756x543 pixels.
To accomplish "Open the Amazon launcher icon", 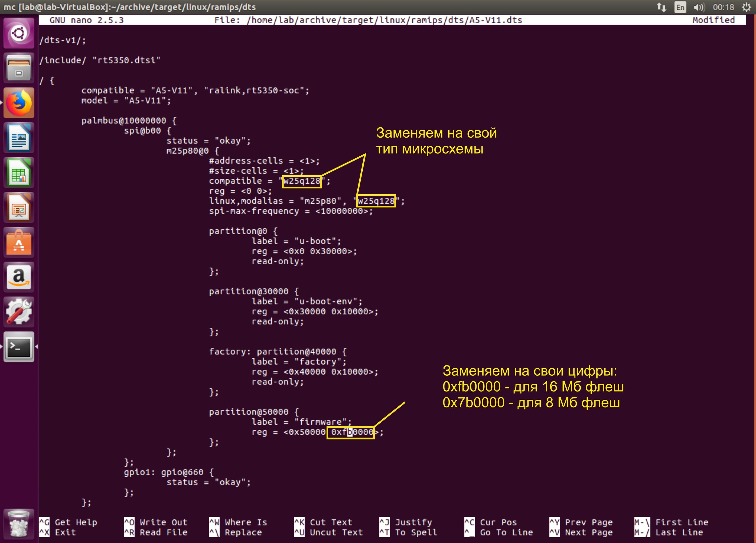I will pos(19,277).
